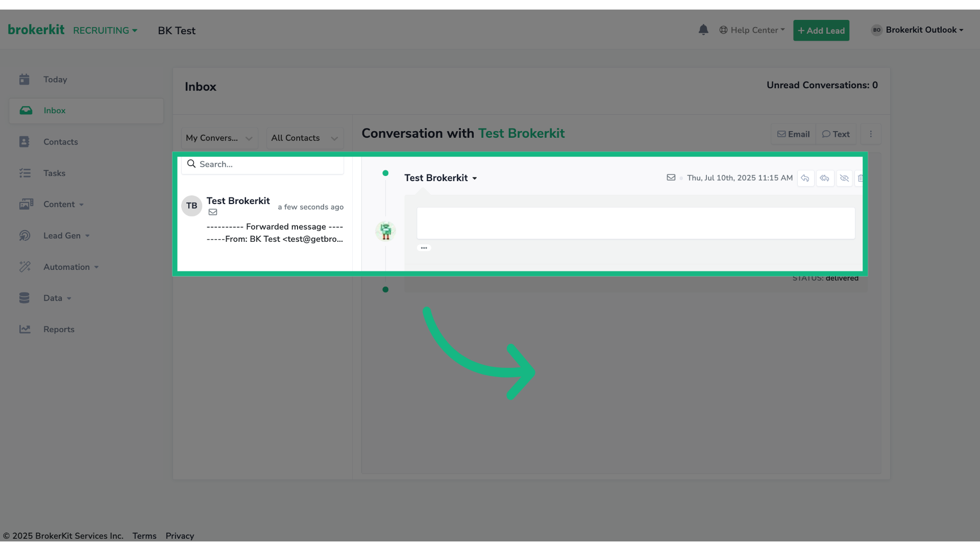Click the Content media icon

coord(26,205)
